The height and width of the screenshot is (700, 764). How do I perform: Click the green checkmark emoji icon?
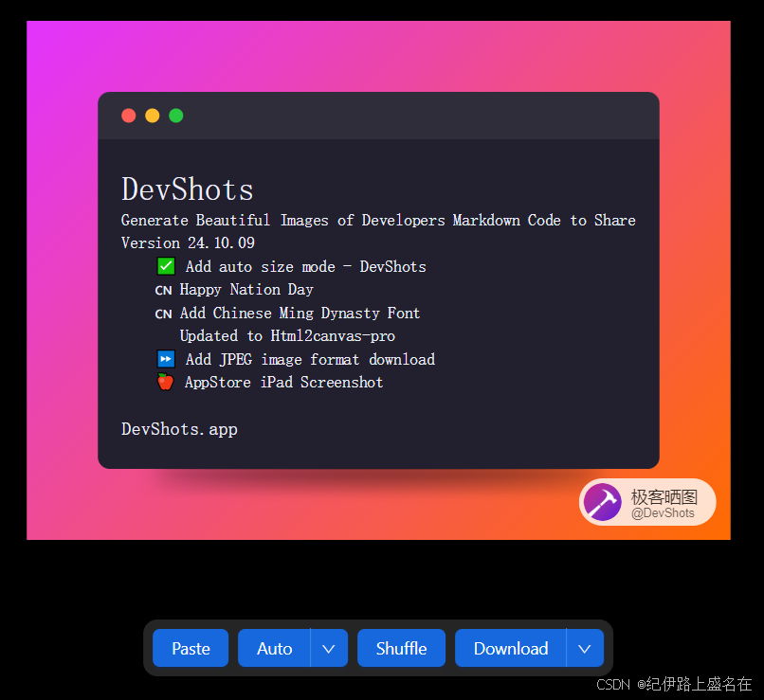pos(166,266)
